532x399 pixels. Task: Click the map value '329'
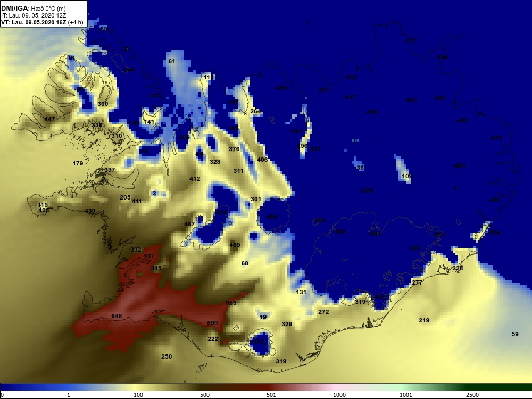pos(287,324)
